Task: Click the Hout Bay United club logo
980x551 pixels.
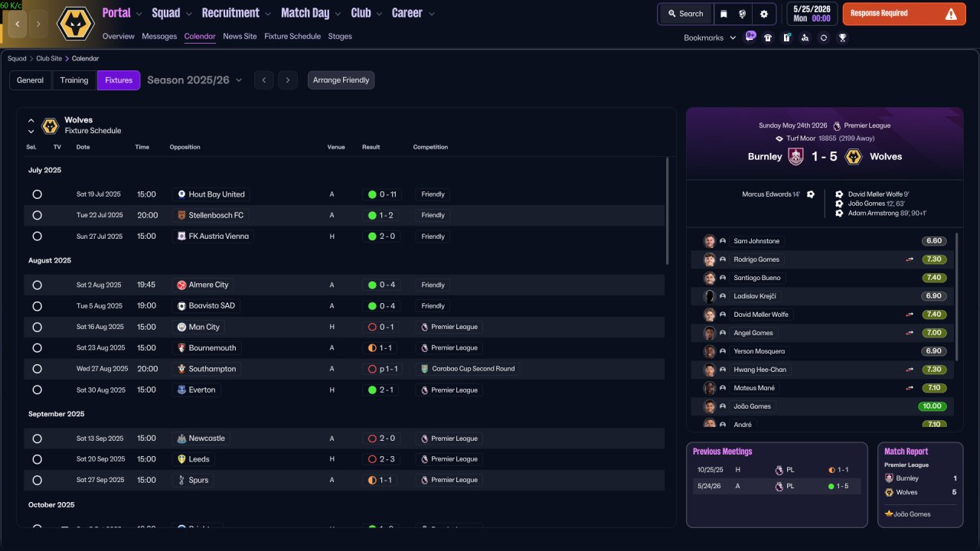Action: [181, 194]
